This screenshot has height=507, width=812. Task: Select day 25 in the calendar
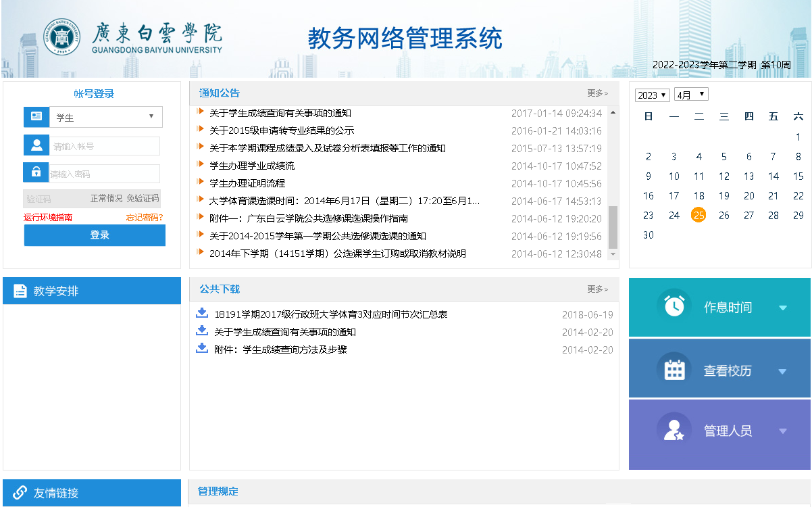click(699, 215)
